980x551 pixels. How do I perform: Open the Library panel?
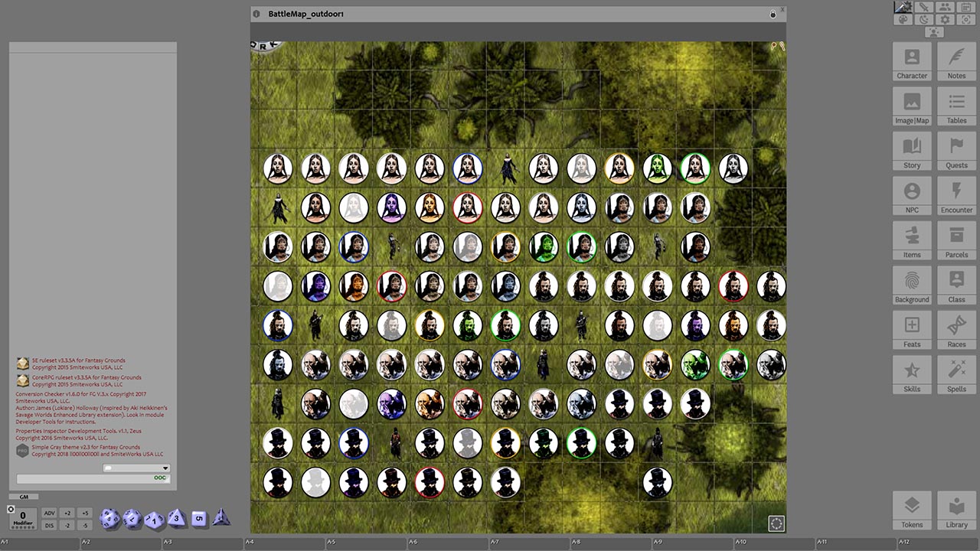(x=955, y=510)
